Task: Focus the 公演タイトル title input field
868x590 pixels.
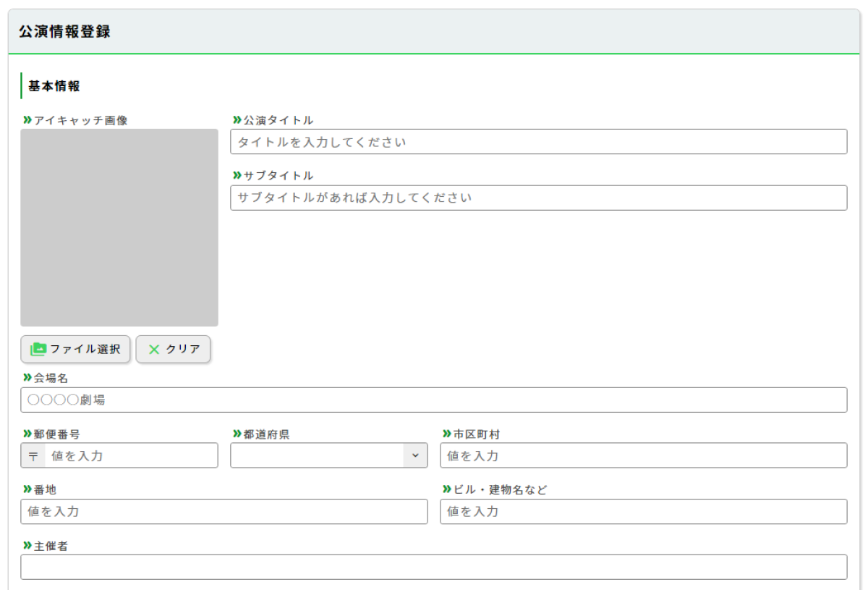Action: pos(538,142)
